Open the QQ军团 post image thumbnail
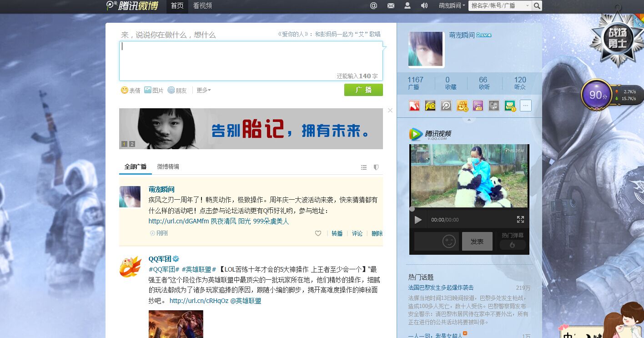This screenshot has height=338, width=644. pos(176,324)
